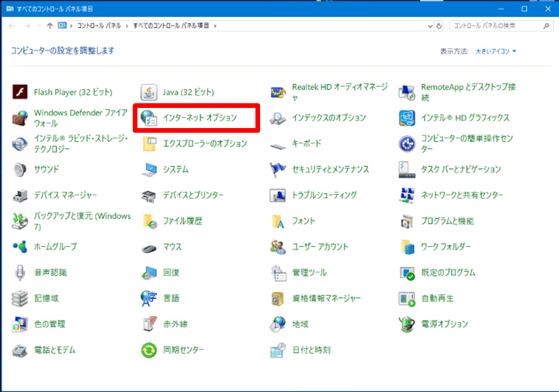Open the ファイル履歴 folder icon
Image resolution: width=559 pixels, height=392 pixels.
pos(149,221)
